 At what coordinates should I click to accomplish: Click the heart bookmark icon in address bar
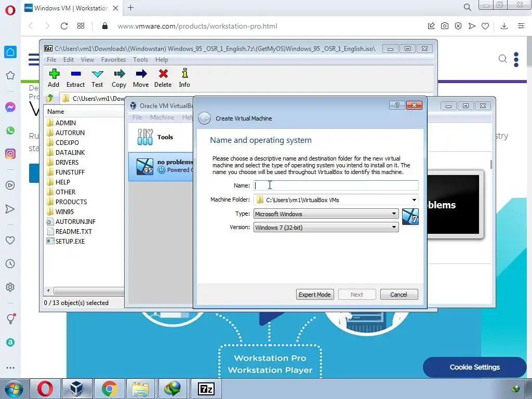[x=485, y=26]
